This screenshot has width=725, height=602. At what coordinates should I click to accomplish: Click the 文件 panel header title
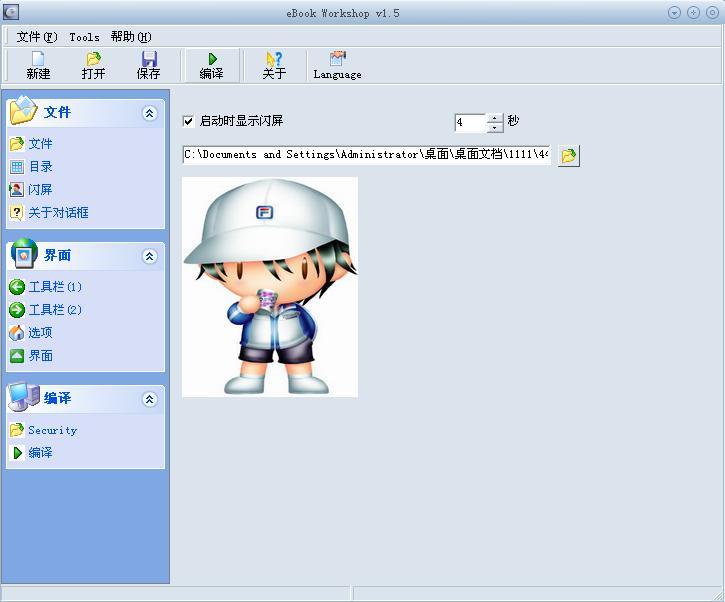click(x=57, y=112)
